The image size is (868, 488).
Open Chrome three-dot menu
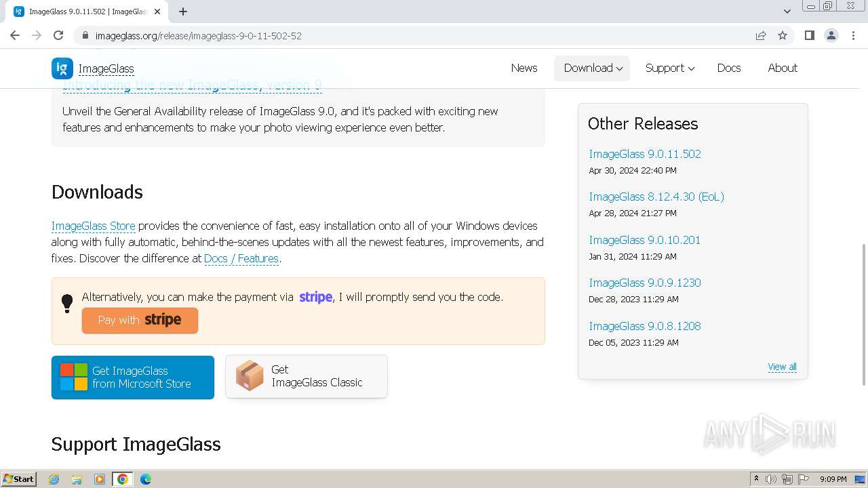pos(852,35)
